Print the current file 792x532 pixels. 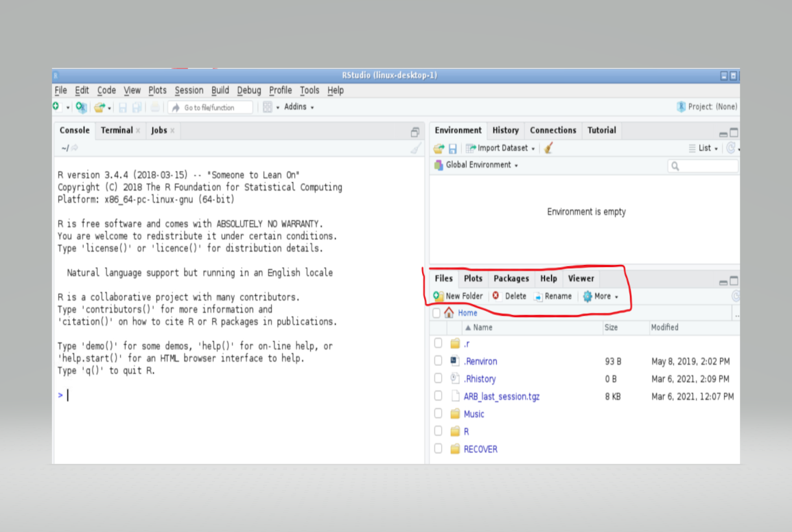[x=155, y=107]
